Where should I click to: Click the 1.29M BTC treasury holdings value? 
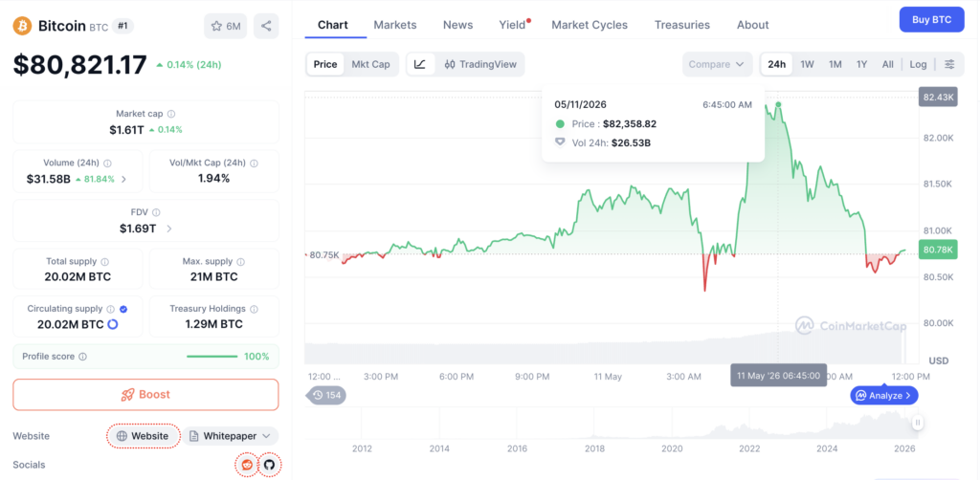[x=213, y=324]
